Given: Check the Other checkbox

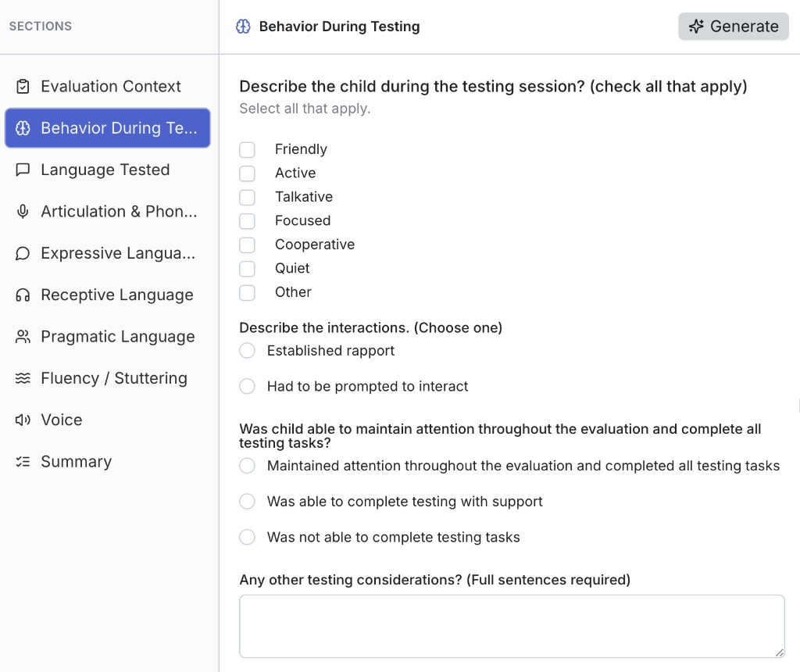Looking at the screenshot, I should pyautogui.click(x=248, y=292).
